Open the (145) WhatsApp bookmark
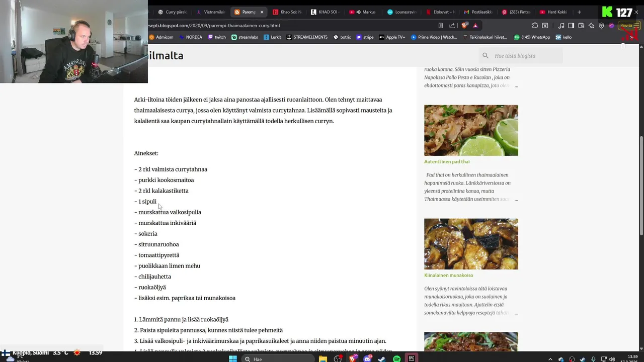Image resolution: width=644 pixels, height=362 pixels. pos(532,37)
